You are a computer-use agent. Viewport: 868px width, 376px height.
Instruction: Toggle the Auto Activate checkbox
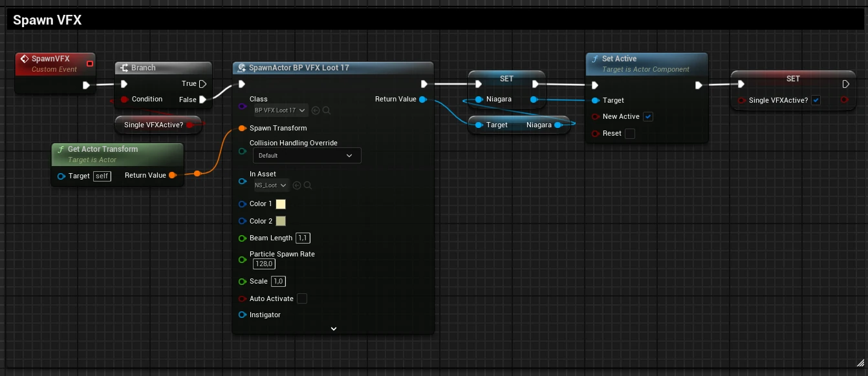click(x=302, y=298)
